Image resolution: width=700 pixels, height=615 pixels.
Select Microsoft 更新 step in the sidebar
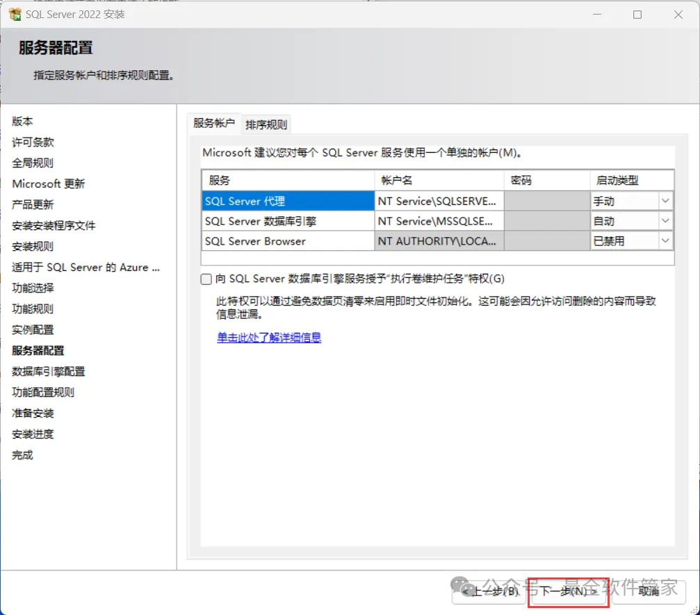[x=48, y=184]
